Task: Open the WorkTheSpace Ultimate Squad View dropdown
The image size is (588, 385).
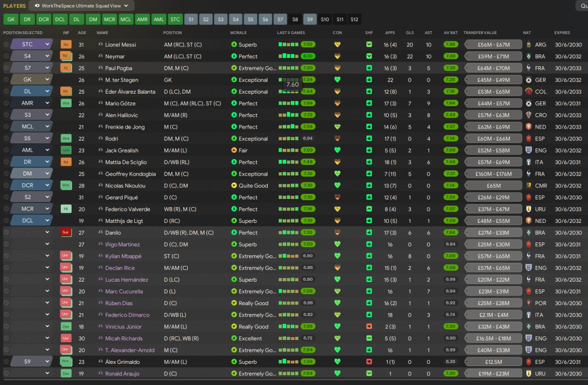Action: click(81, 6)
